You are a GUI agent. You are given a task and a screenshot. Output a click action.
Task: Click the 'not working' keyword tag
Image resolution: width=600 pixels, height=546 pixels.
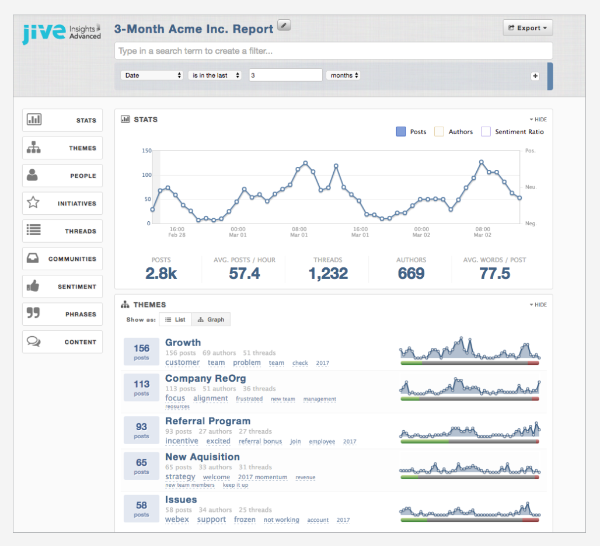click(x=281, y=520)
